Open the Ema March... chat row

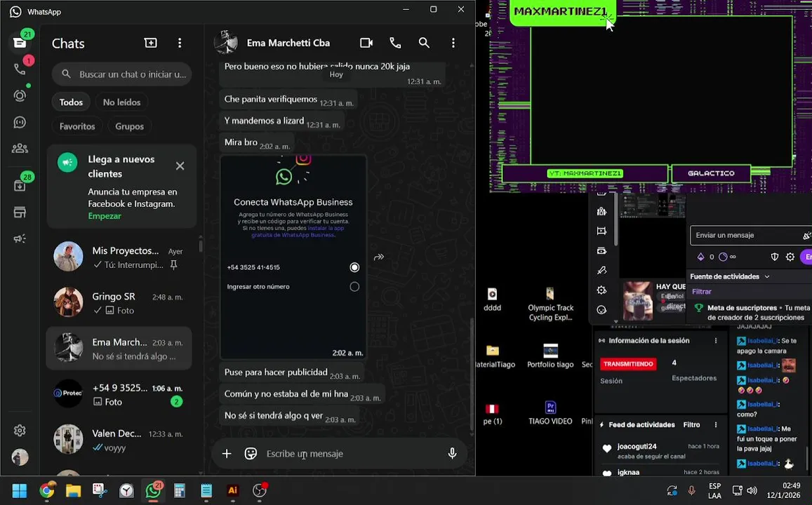(119, 348)
